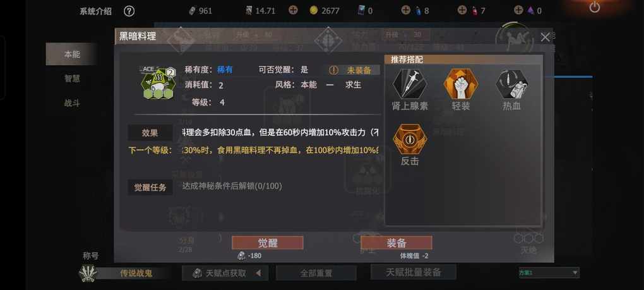The height and width of the screenshot is (290, 644).
Task: Select the 反击 talent icon
Action: coord(410,139)
